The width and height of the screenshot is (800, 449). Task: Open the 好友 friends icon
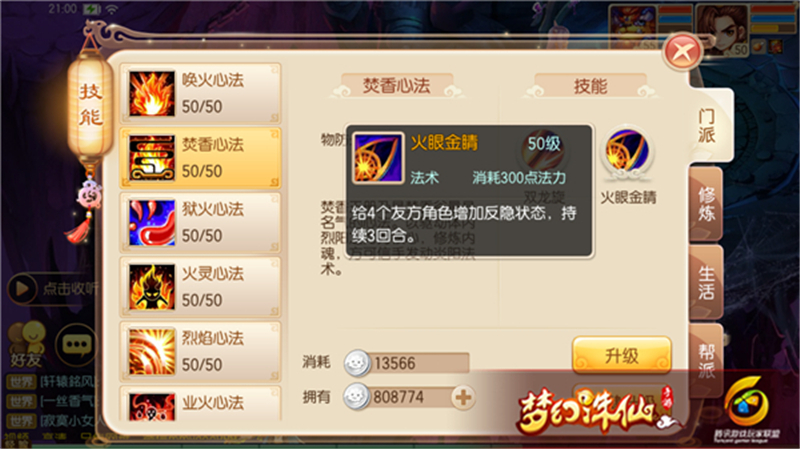pos(27,344)
